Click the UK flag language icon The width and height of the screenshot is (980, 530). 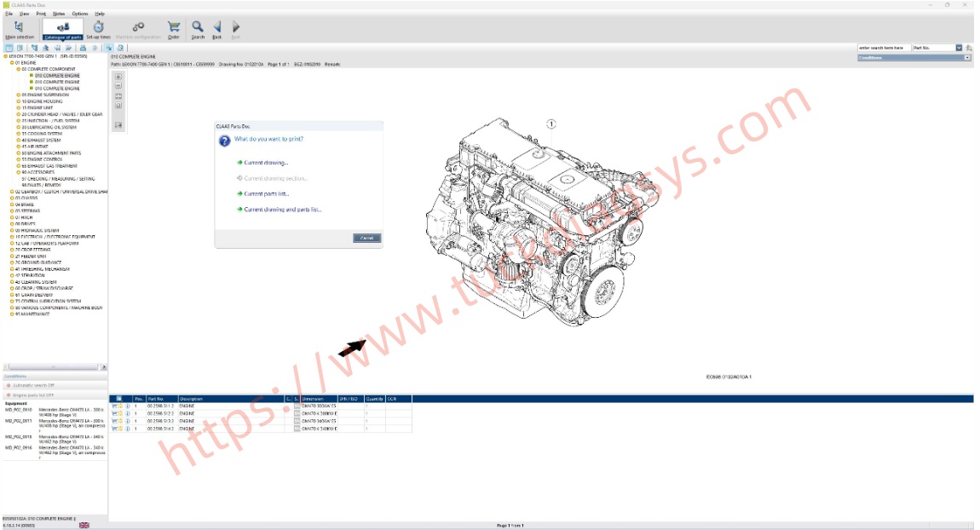84,525
